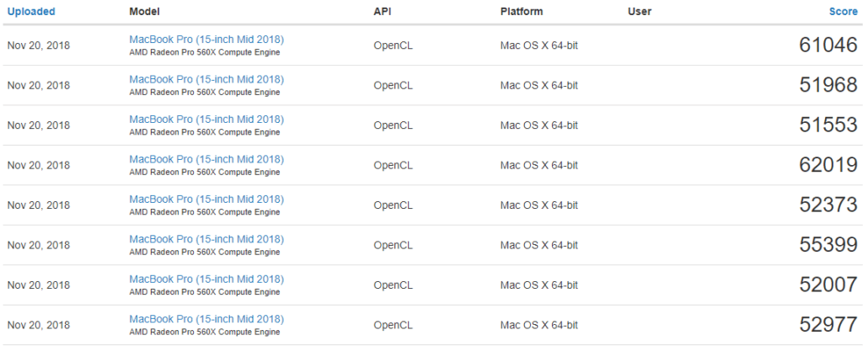The image size is (868, 346).
Task: Open MacBook Pro result scoring 51968
Action: pyautogui.click(x=206, y=79)
